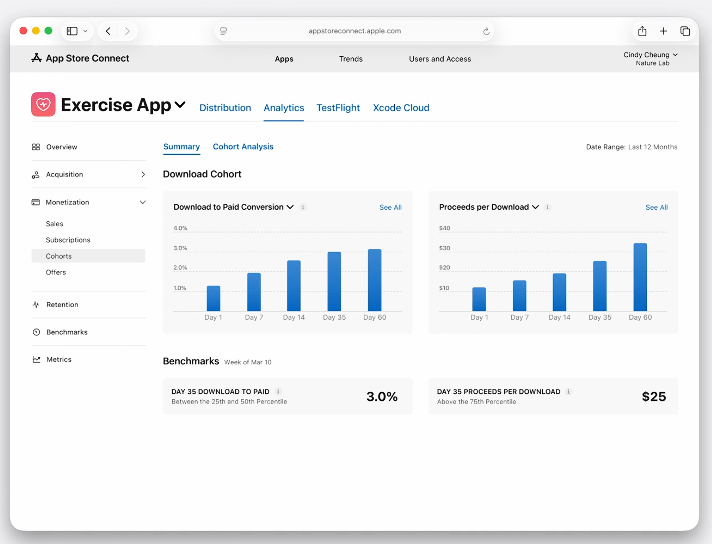Open Sales under Monetization

[54, 223]
